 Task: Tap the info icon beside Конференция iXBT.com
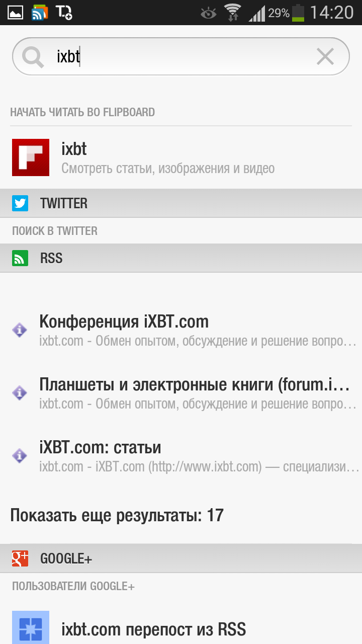click(x=20, y=330)
